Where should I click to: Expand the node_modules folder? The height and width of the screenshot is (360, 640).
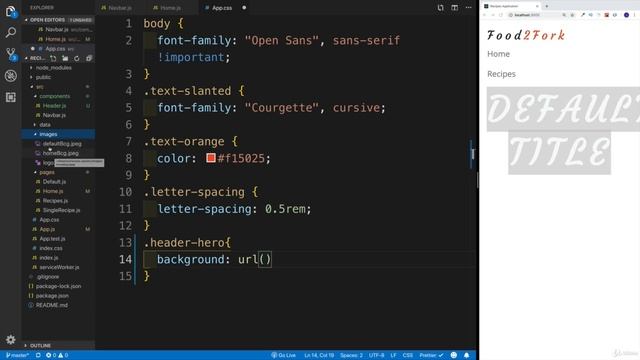tap(53, 68)
